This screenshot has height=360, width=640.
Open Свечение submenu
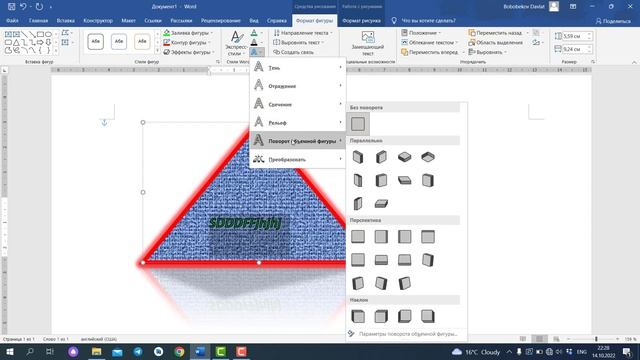[298, 104]
